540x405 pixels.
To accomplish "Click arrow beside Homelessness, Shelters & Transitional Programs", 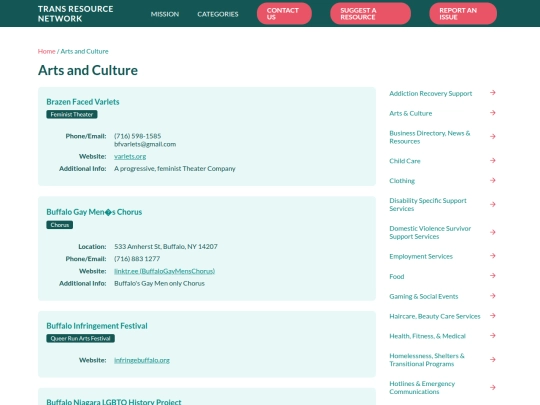I will coord(493,360).
